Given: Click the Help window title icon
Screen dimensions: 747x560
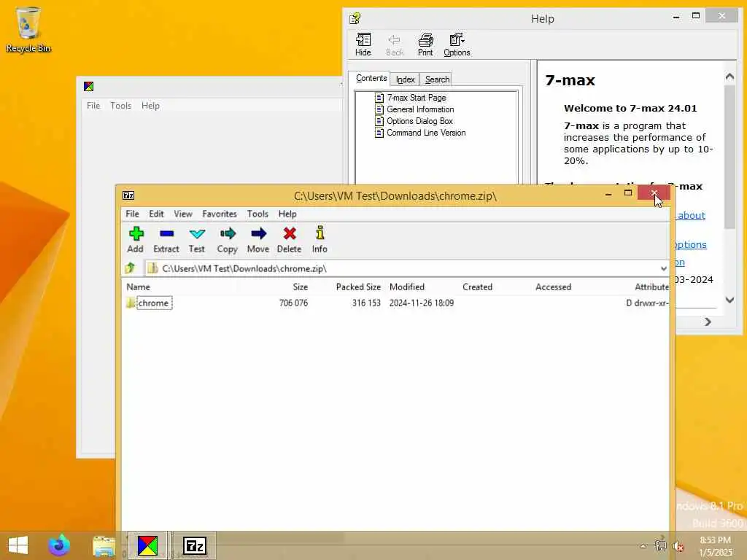Looking at the screenshot, I should (355, 18).
